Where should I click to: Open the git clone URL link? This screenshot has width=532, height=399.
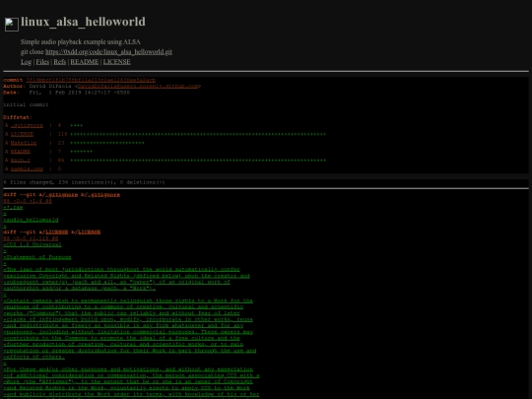(108, 52)
